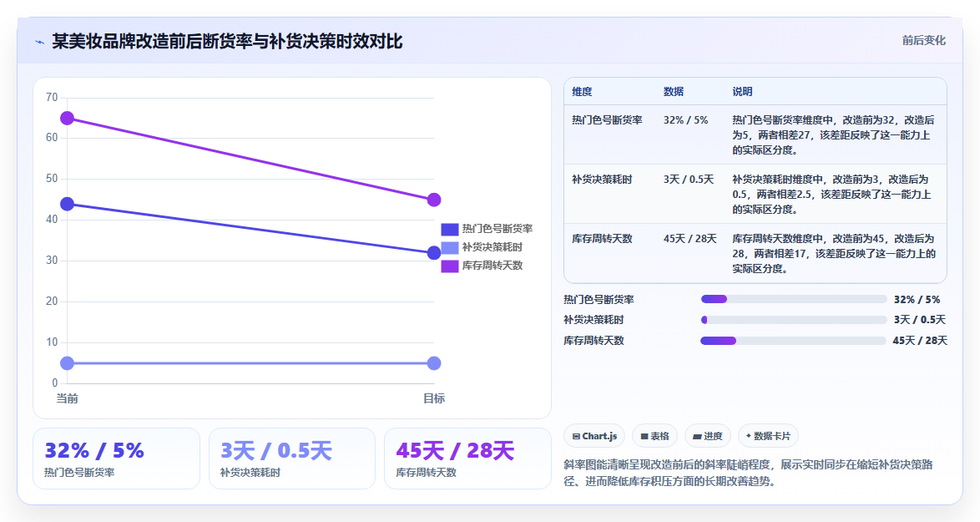
Task: Click the description saying 两者相差27
Action: pos(834,135)
